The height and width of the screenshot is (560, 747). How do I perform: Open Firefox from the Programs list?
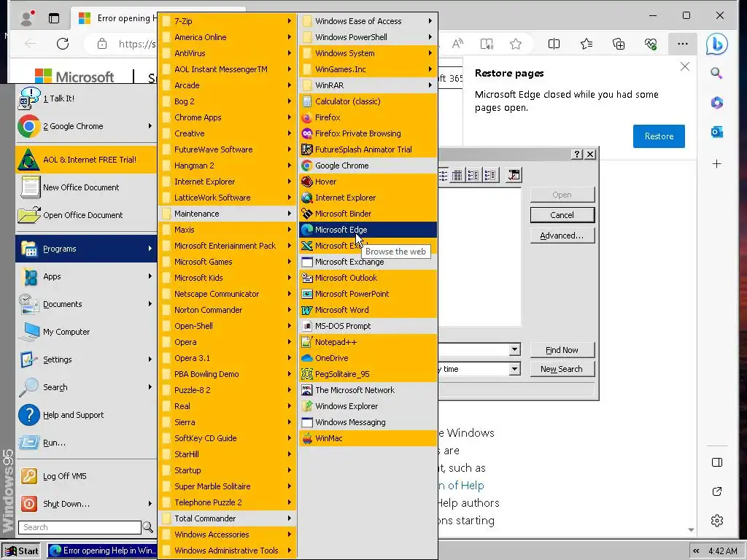pos(368,117)
